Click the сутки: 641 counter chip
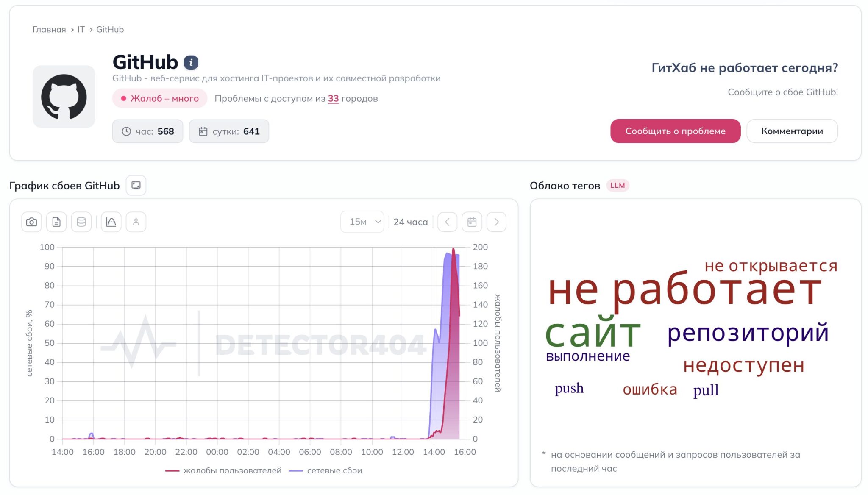The width and height of the screenshot is (868, 495). coord(229,131)
